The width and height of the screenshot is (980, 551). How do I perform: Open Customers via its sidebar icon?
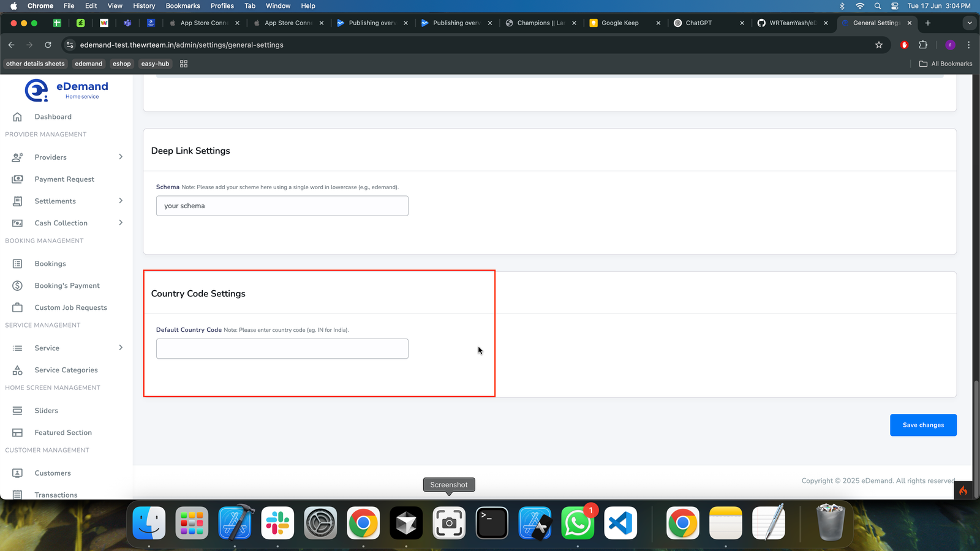(x=17, y=473)
